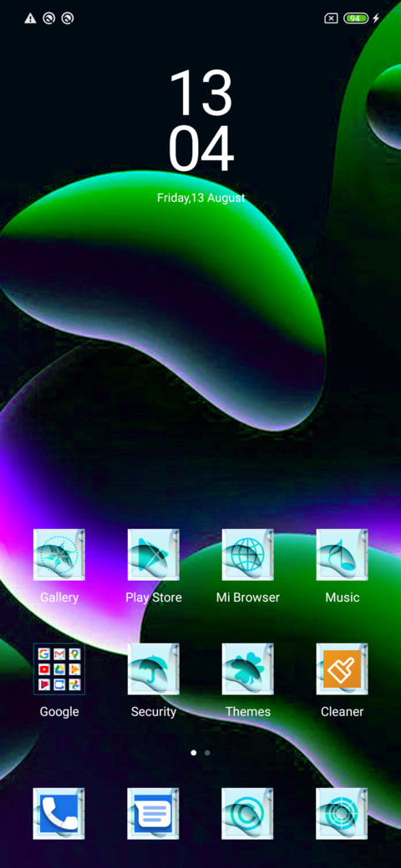Open the Google apps folder

(59, 669)
